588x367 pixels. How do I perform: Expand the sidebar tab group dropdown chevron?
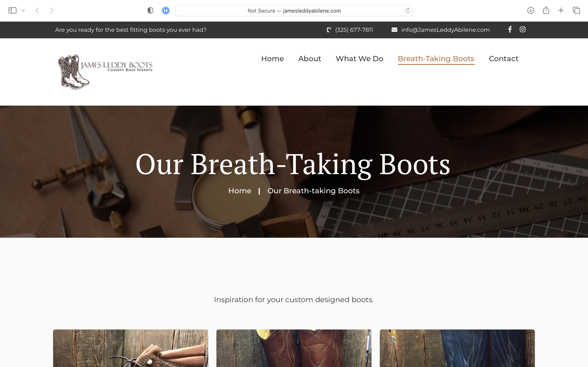tap(23, 10)
